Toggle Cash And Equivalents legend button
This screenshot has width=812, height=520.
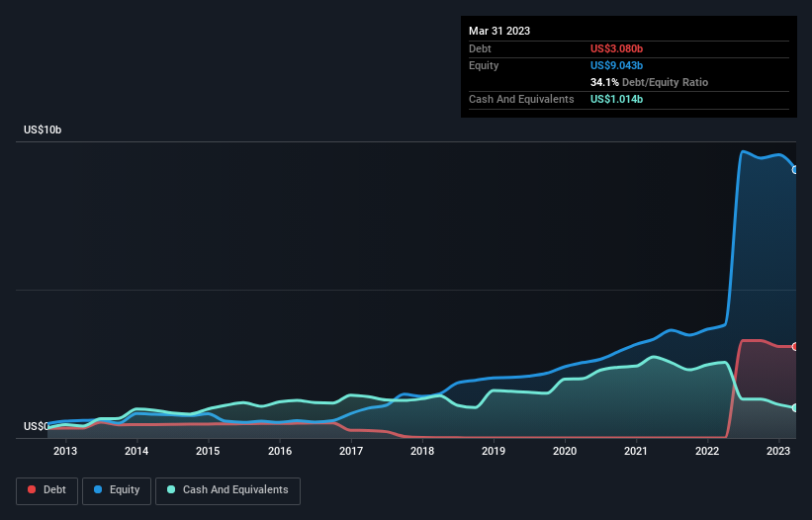click(227, 490)
